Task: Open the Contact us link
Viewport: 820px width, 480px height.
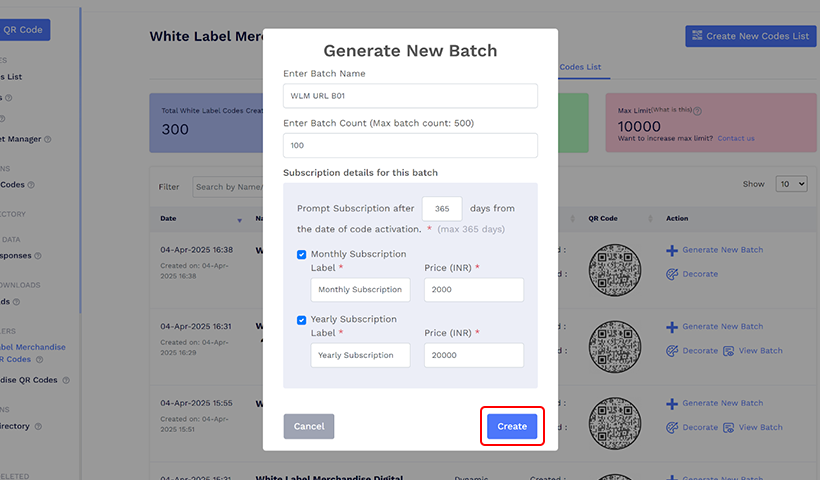Action: (735, 138)
